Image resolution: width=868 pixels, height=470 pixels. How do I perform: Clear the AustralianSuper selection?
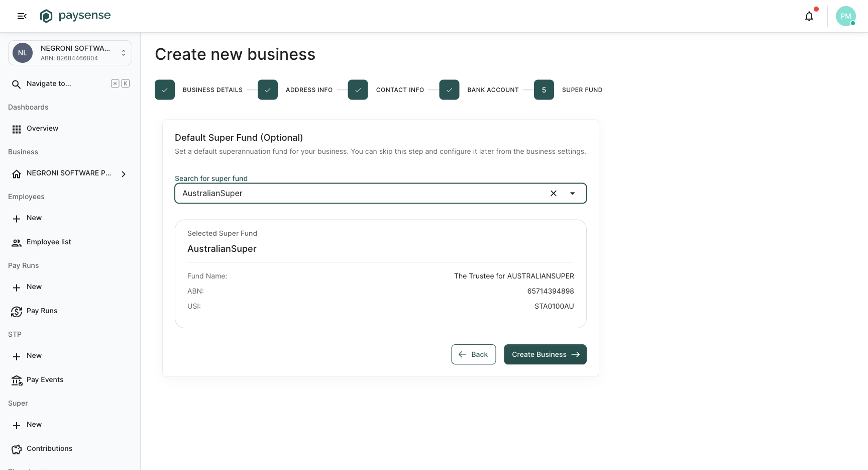(x=554, y=194)
